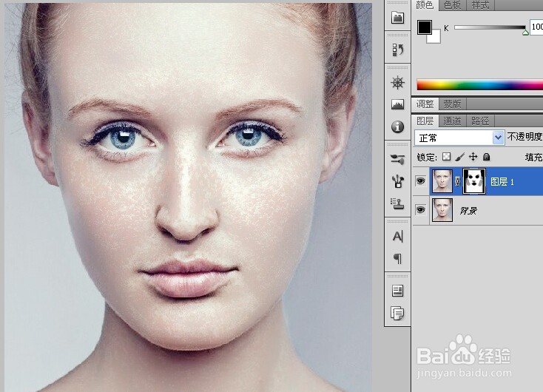Viewport: 543px width, 392px height.
Task: Click the K value input field
Action: pyautogui.click(x=537, y=27)
